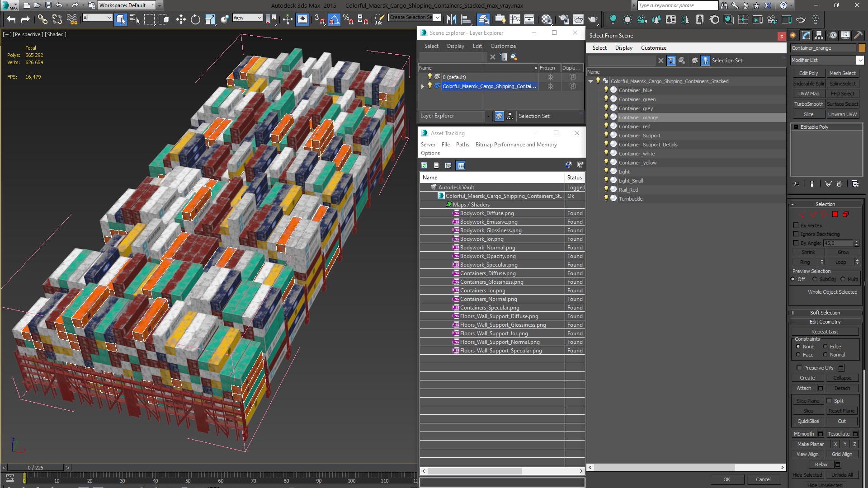Select Polygon sub-object level icon
Screen dimensions: 868x488
[x=835, y=214]
